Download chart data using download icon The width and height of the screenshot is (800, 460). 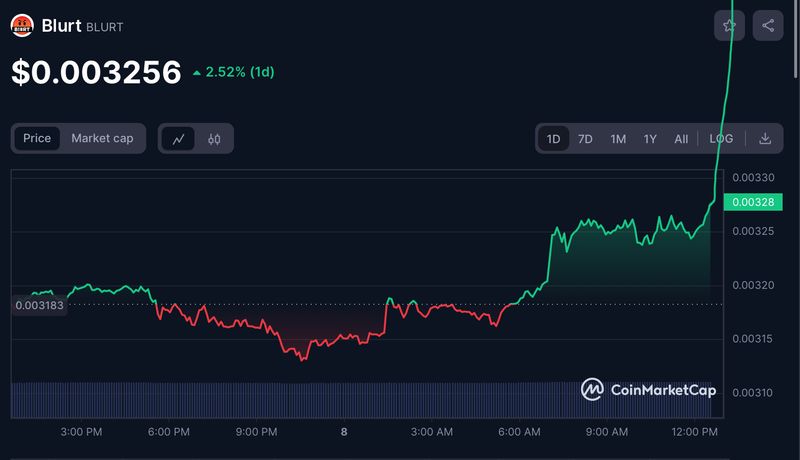pos(765,139)
